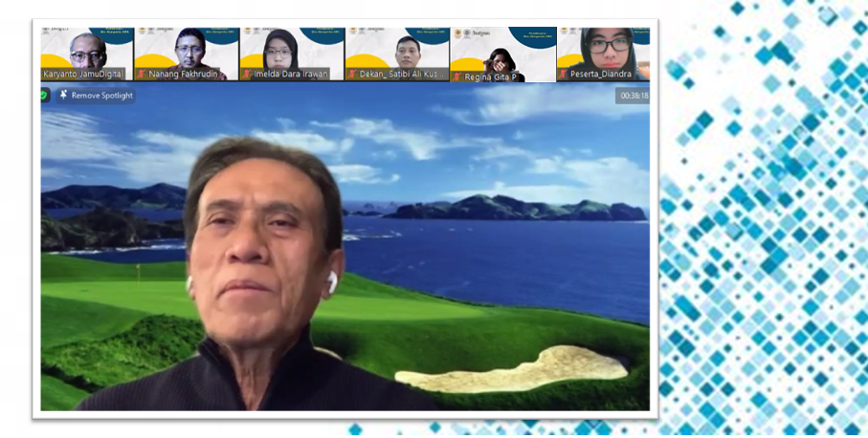
Task: Click muted mic icon beside Dekan_ Satibi
Action: pos(353,74)
